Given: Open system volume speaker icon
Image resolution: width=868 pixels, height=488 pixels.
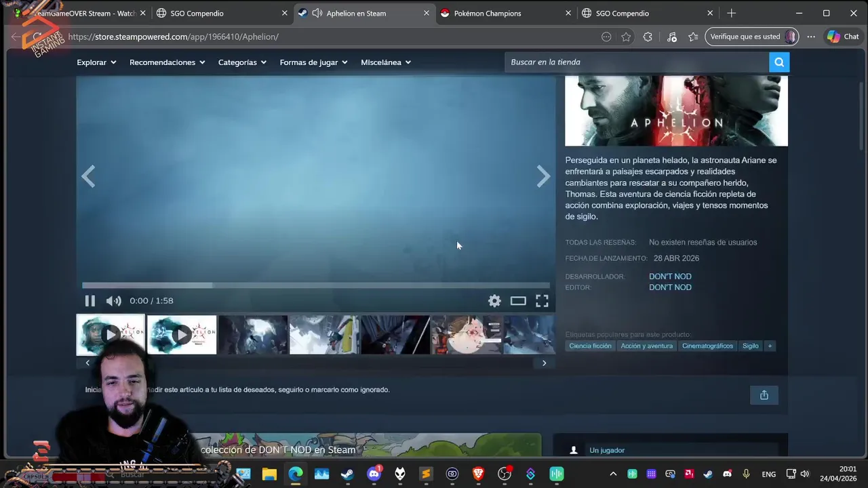Looking at the screenshot, I should [x=805, y=474].
